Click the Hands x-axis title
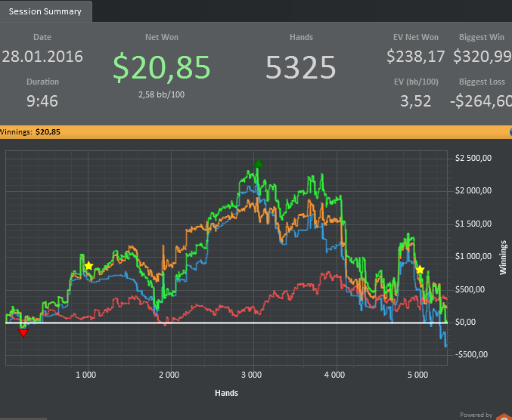The width and height of the screenshot is (512, 420). (x=226, y=393)
